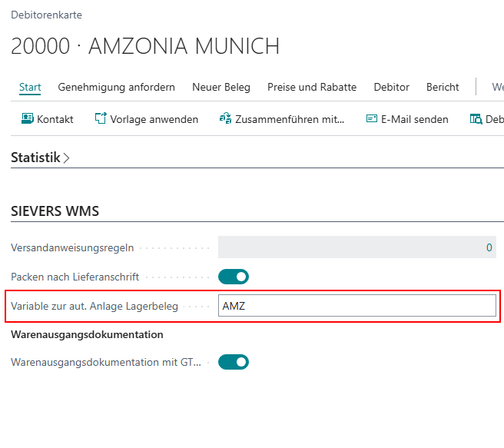Collapse the SIEVERS WMS section heading

pos(55,211)
